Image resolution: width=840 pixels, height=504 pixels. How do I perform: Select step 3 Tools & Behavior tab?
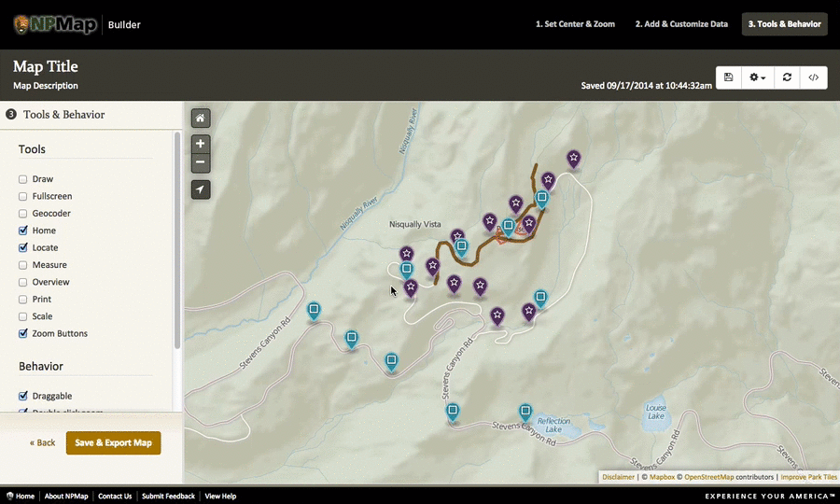point(784,24)
